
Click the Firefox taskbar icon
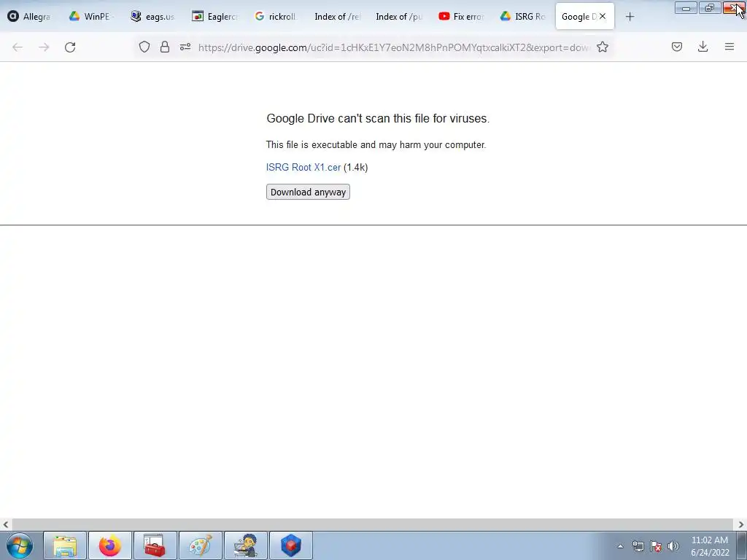[110, 545]
